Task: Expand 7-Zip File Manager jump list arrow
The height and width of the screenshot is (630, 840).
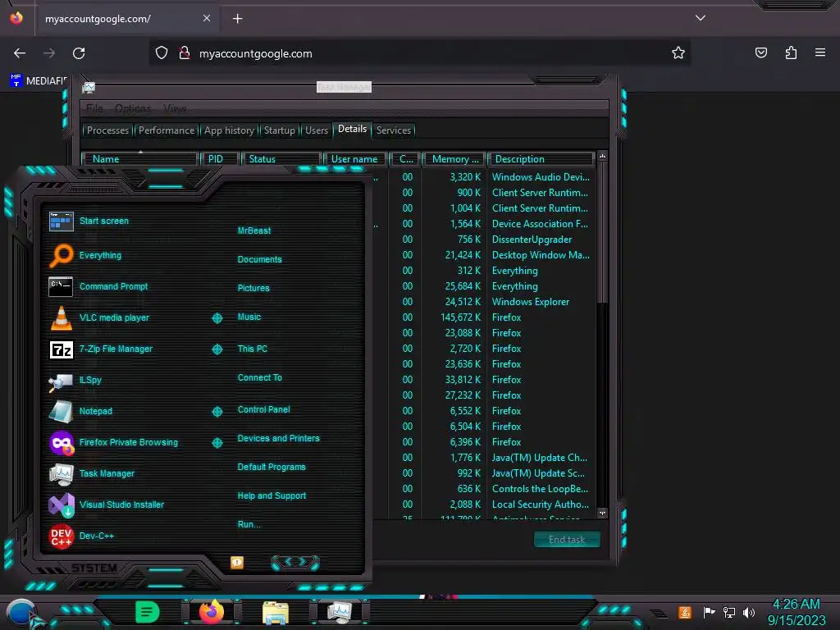Action: point(217,349)
